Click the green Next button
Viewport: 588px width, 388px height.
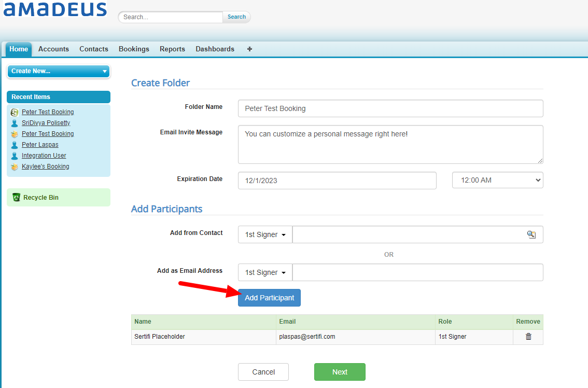point(340,372)
